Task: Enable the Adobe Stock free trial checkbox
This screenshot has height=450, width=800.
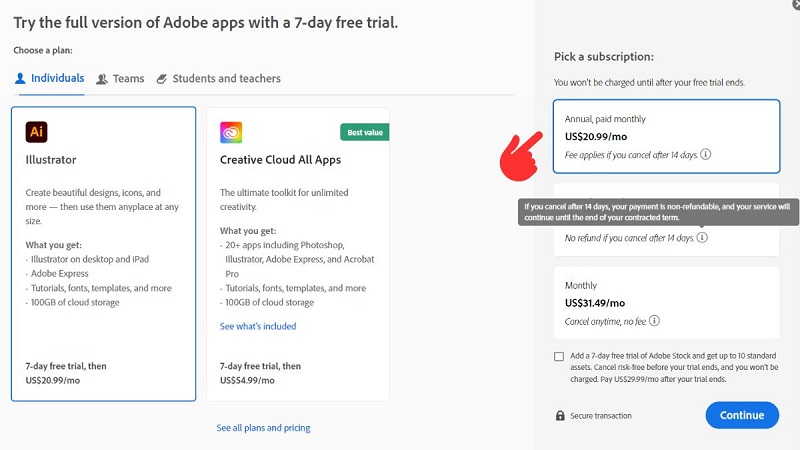Action: coord(559,357)
